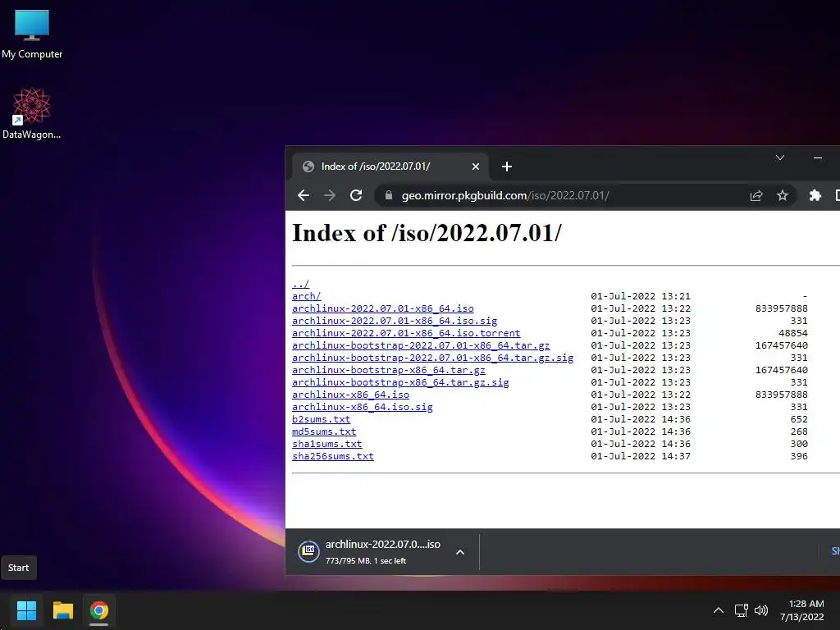This screenshot has height=630, width=840.
Task: Open the sha256sums.txt link
Action: (x=333, y=456)
